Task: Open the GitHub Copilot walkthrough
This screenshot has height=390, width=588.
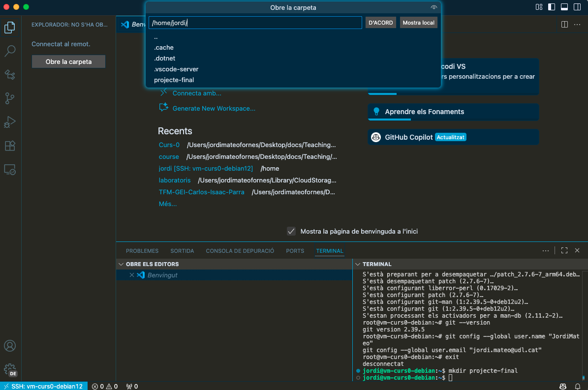Action: click(x=453, y=137)
